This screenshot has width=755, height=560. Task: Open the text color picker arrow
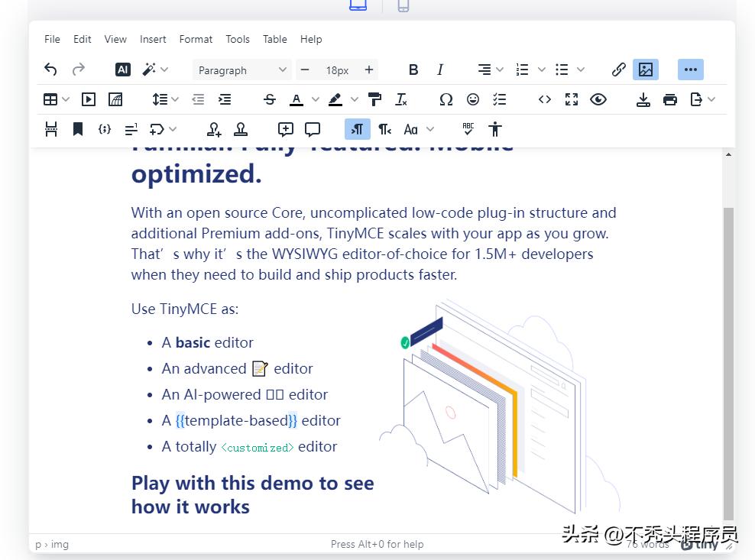pos(316,99)
